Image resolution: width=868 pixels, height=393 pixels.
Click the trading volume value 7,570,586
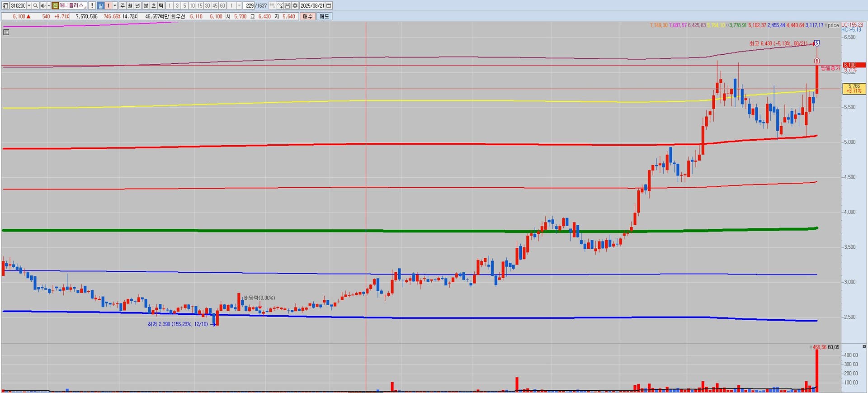coord(86,16)
